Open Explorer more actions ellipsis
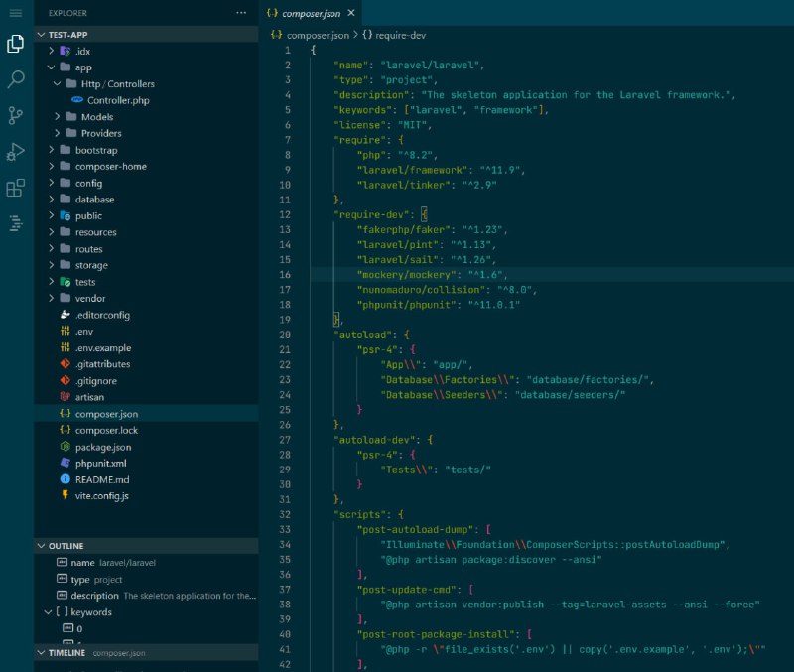794x672 pixels. [241, 13]
